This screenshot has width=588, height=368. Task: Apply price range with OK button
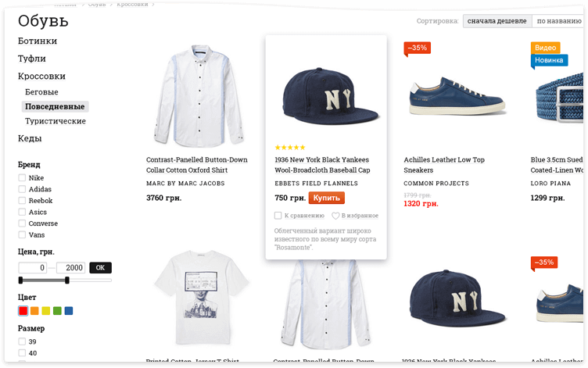pos(100,268)
